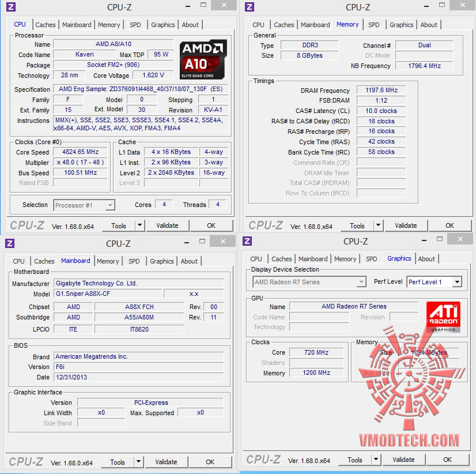
Task: Click the AMD A10 processor logo
Action: [x=203, y=59]
